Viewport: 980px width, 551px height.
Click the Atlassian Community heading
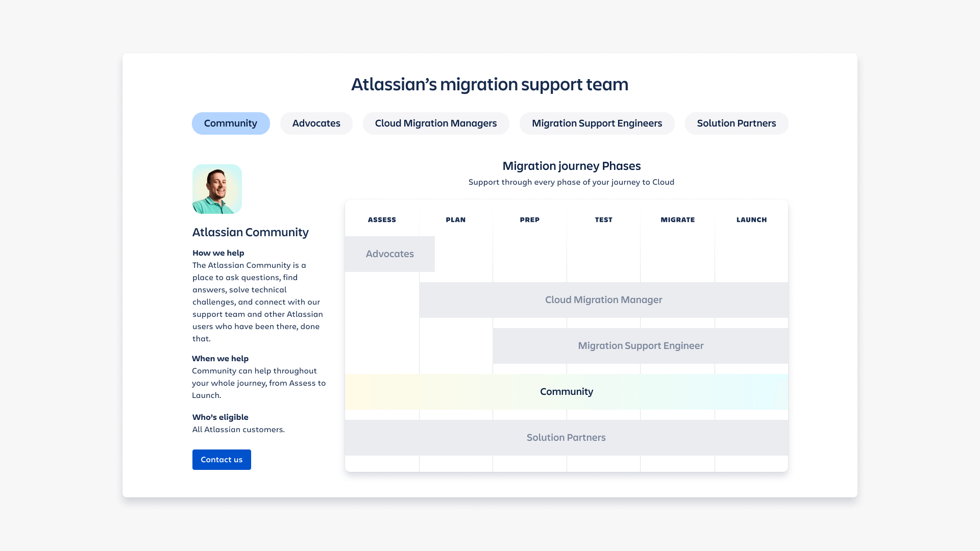251,233
